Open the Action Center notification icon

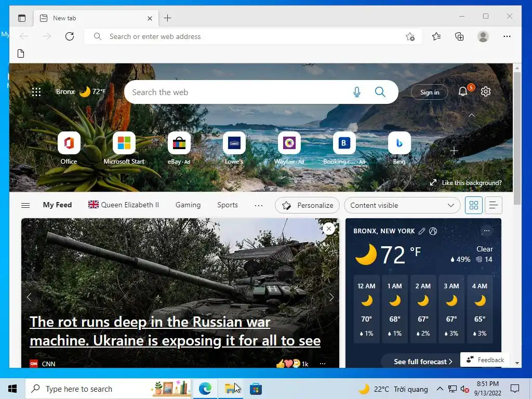[515, 389]
